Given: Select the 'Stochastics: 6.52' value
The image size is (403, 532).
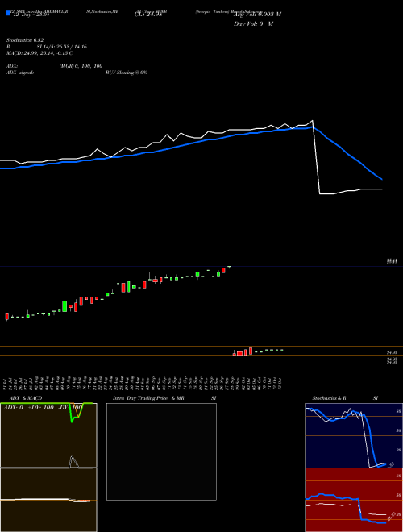Looking at the screenshot, I should (25, 40).
